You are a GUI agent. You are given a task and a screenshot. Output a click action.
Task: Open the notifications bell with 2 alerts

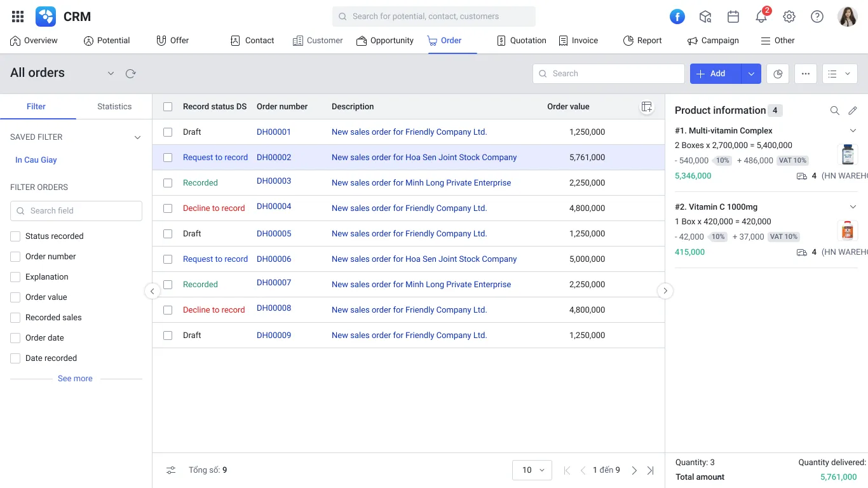[761, 17]
